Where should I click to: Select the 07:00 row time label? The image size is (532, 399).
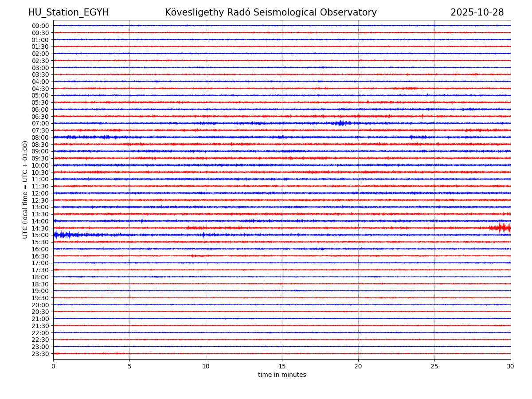[40, 123]
